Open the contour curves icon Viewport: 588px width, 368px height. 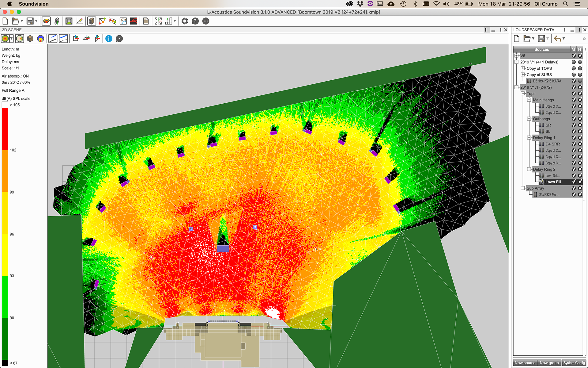[123, 21]
